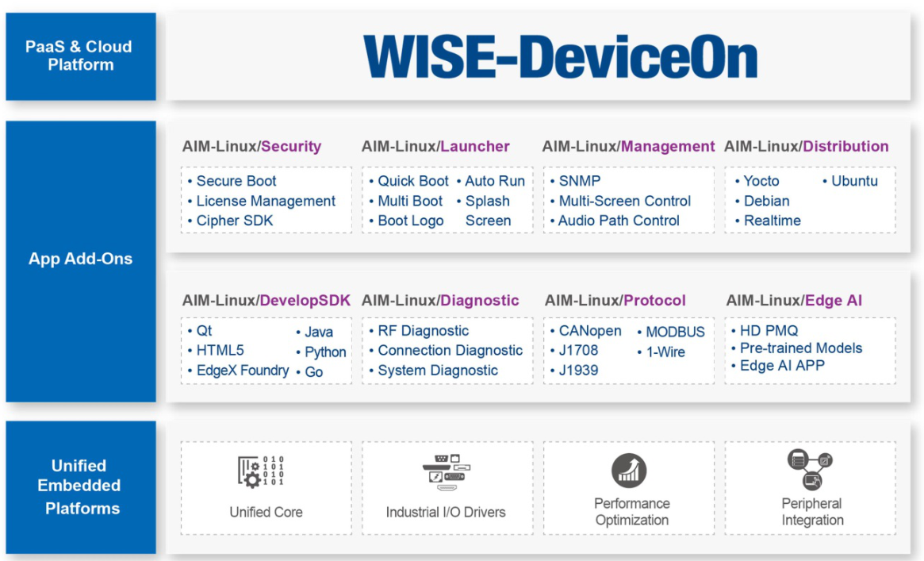Click Pre-trained Models under Edge AI

click(x=800, y=348)
